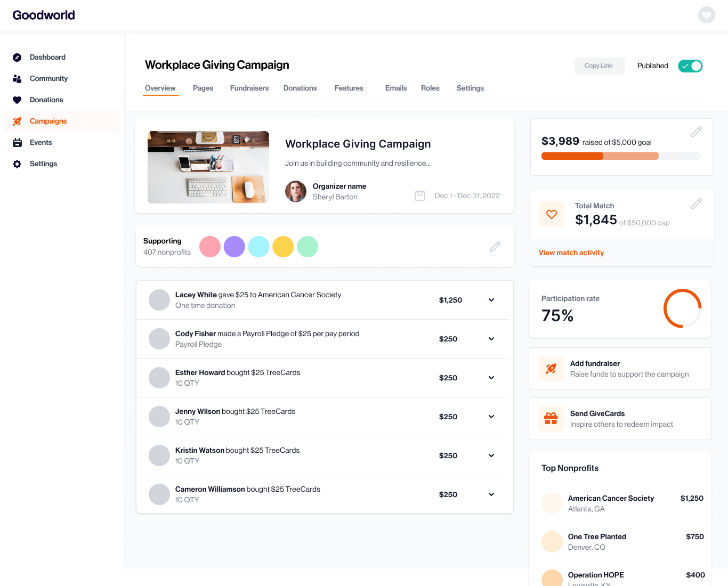Click the pink nonprofit color circle
Image resolution: width=728 pixels, height=586 pixels.
coord(209,247)
